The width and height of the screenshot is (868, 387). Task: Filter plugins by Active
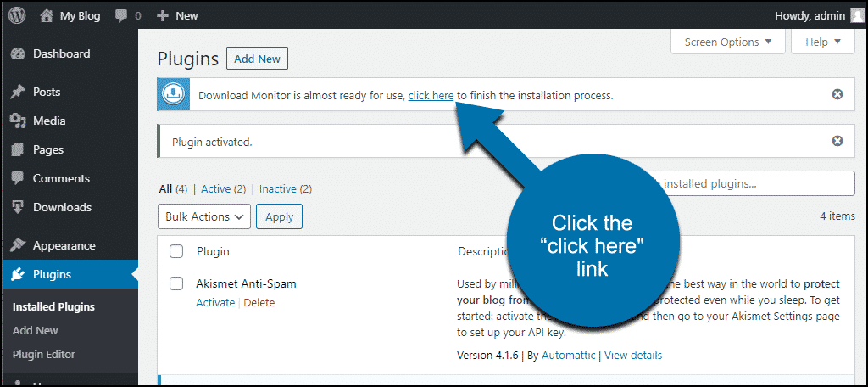tap(216, 189)
